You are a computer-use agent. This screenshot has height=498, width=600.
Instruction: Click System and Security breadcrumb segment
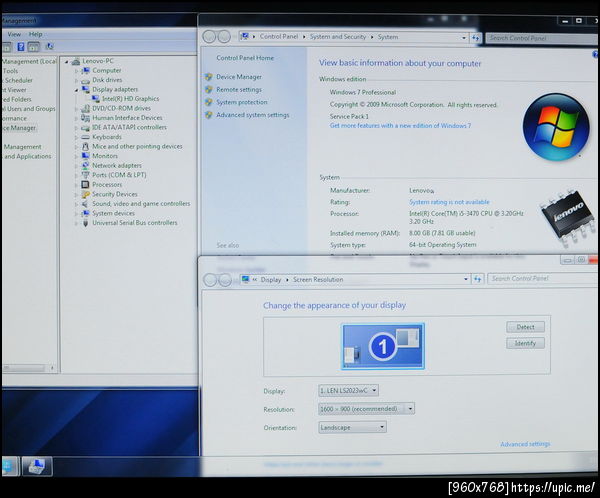(338, 37)
